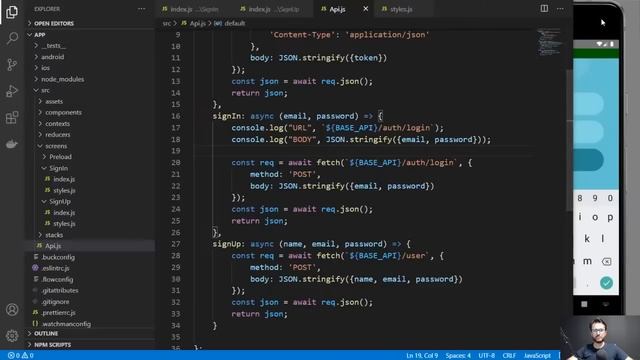Click the src breadcrumb segment
This screenshot has width=640, height=360.
point(167,23)
